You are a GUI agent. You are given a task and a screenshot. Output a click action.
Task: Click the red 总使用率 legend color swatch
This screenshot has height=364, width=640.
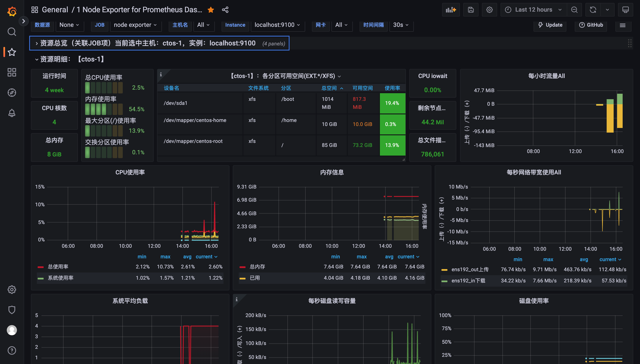coord(41,267)
